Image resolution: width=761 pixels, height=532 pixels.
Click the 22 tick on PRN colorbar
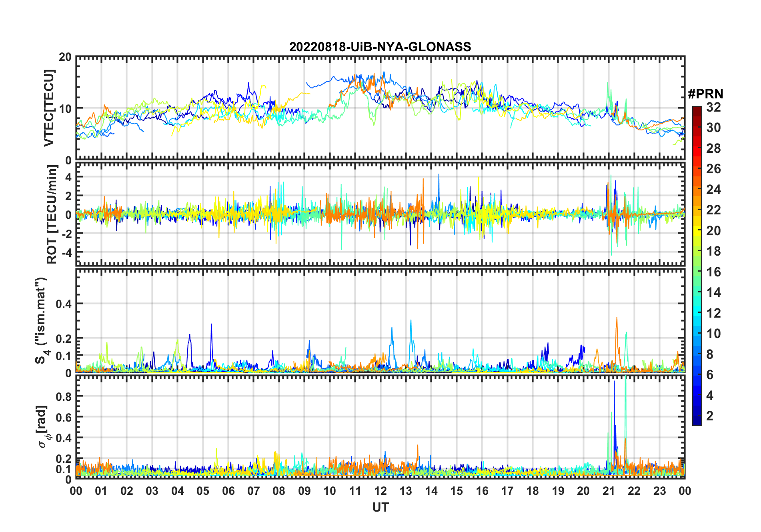pyautogui.click(x=713, y=210)
